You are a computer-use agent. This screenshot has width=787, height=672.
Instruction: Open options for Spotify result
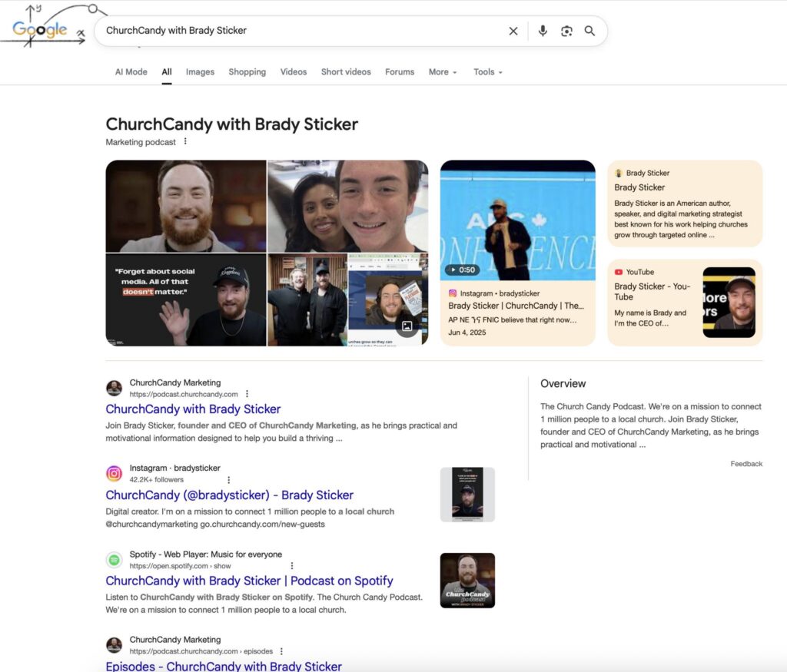click(x=291, y=566)
